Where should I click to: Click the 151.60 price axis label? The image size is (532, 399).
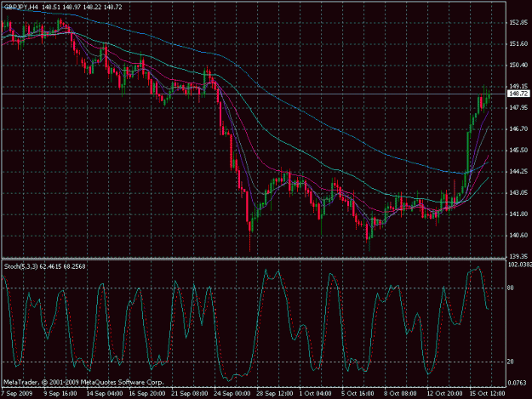(518, 43)
